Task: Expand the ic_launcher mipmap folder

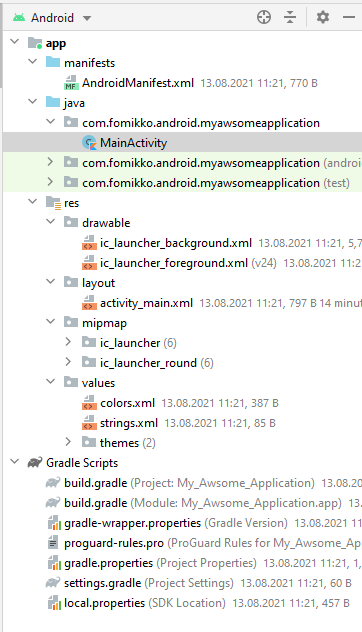Action: 68,342
